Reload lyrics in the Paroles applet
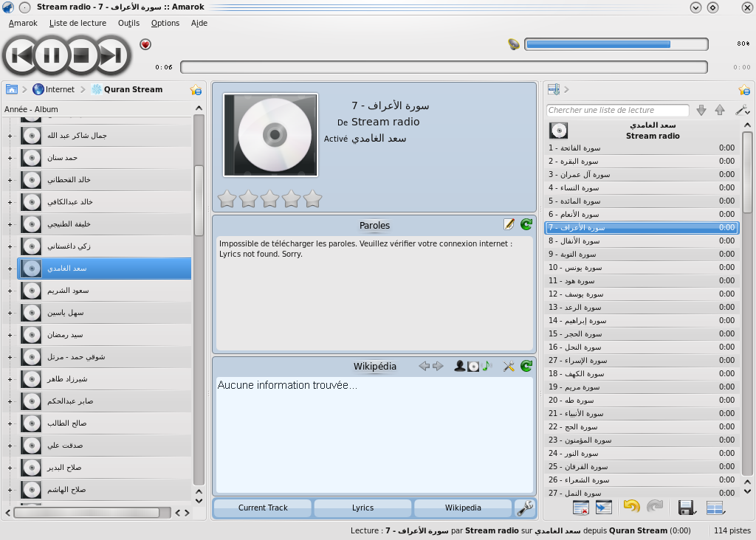The height and width of the screenshot is (540, 756). point(526,224)
